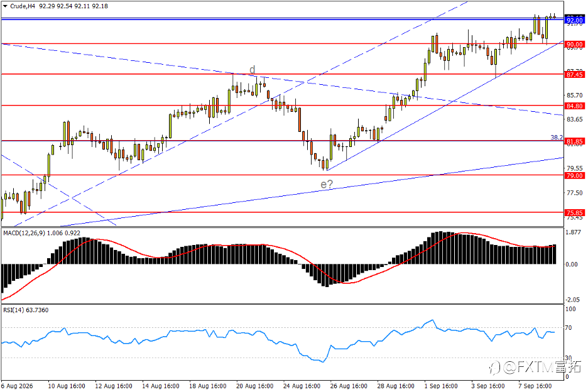The width and height of the screenshot is (588, 392).
Task: Click the wave label 'd' on chart
Action: 253,69
